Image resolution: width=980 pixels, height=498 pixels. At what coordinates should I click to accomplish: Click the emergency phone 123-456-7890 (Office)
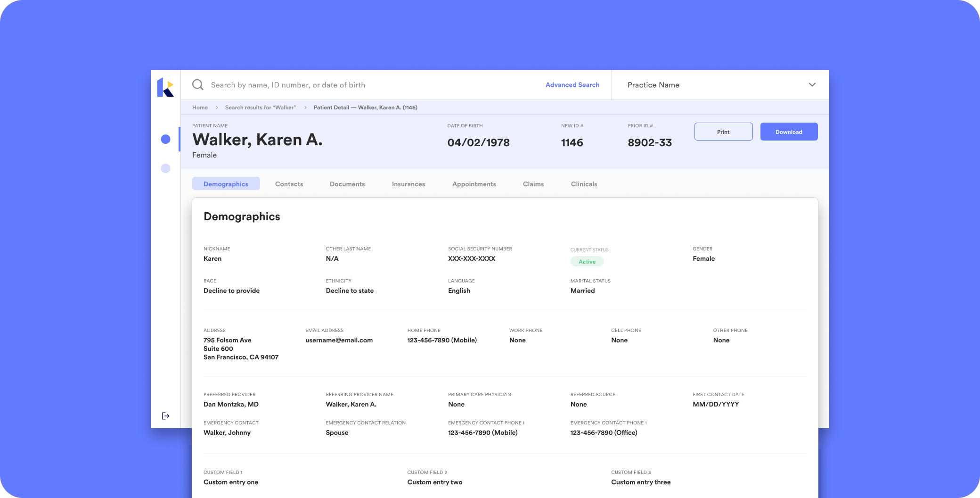[x=604, y=432]
